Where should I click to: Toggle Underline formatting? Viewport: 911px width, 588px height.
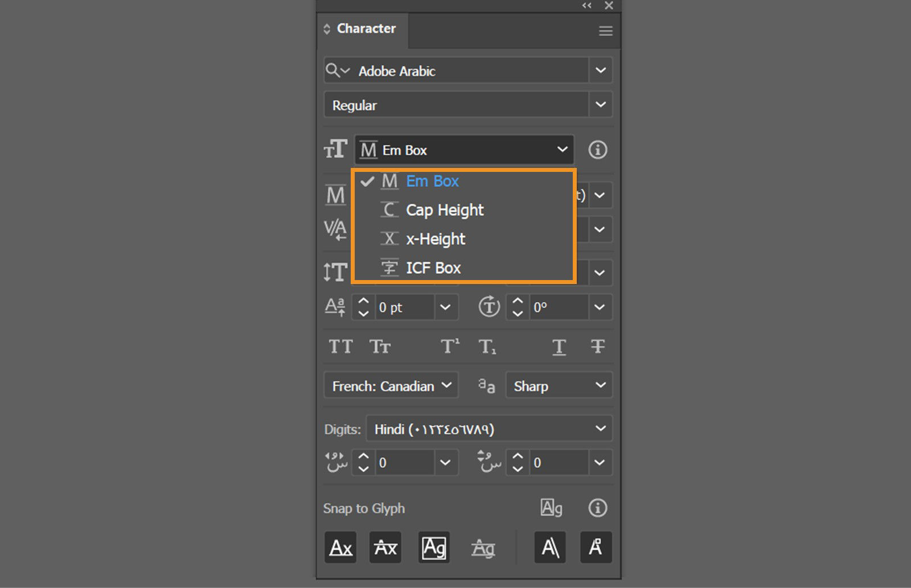point(559,347)
